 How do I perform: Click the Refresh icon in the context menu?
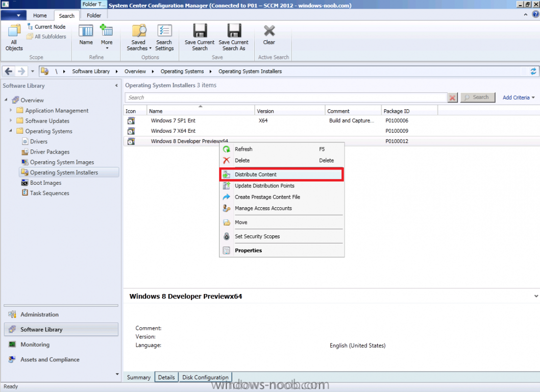226,149
